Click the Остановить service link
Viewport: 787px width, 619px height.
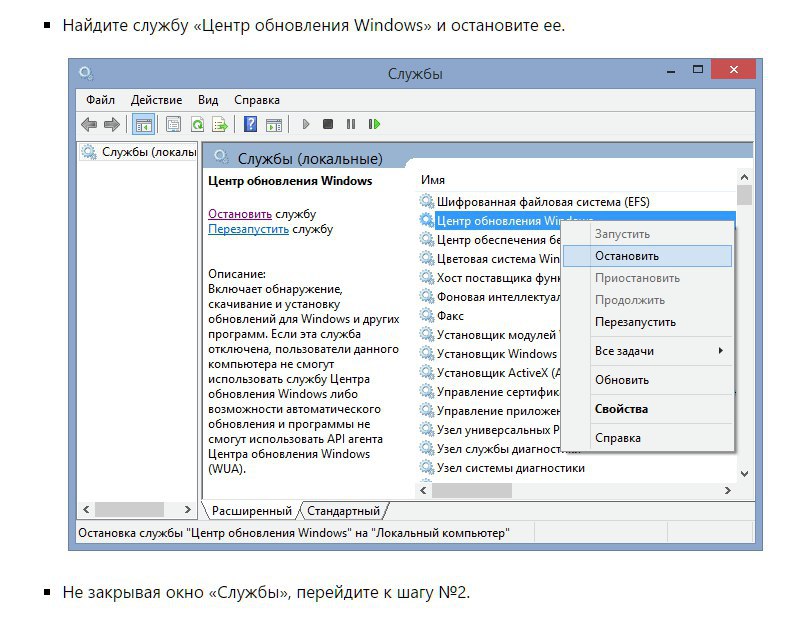240,214
